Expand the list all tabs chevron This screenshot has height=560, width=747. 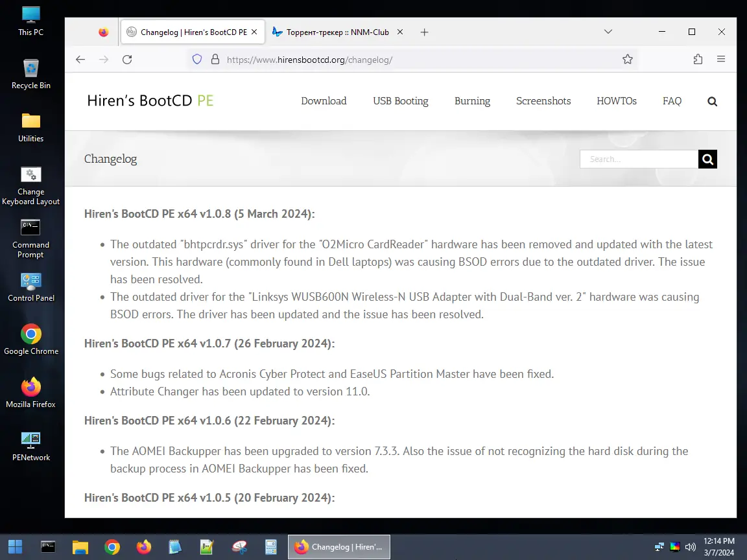tap(608, 32)
